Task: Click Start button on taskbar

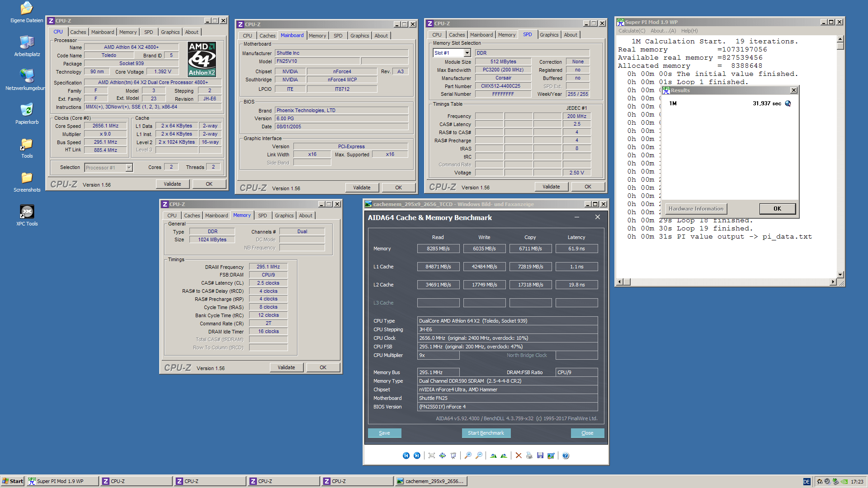Action: [x=13, y=481]
